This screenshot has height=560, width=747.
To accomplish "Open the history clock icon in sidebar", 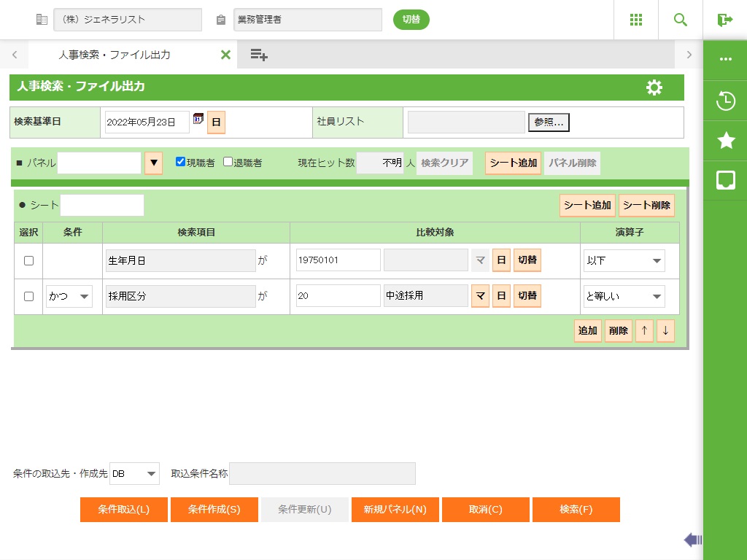I will click(725, 101).
